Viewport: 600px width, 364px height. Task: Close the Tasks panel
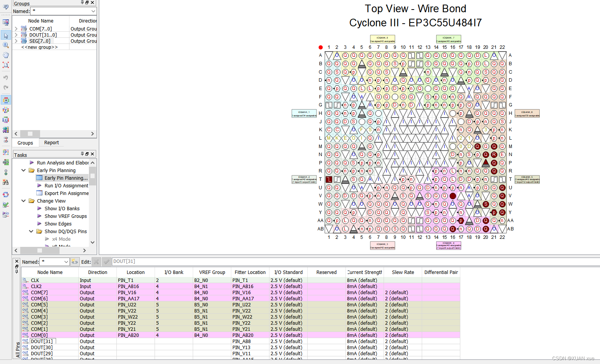(x=92, y=154)
